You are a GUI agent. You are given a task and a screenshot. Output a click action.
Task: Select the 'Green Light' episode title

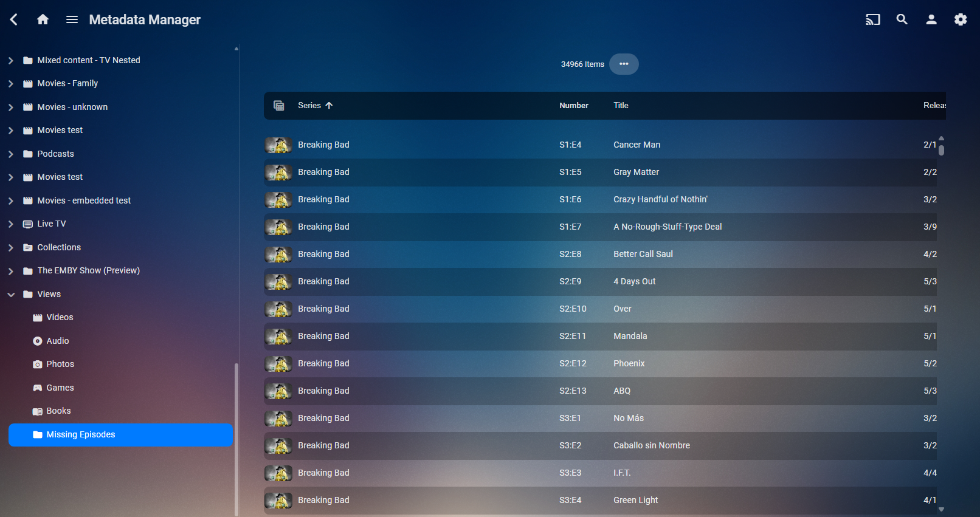coord(635,500)
